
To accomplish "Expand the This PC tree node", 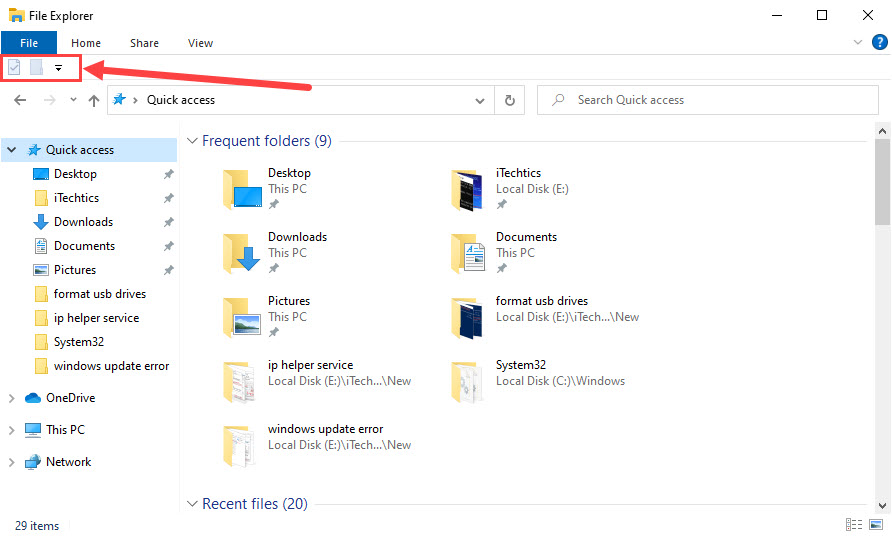I will (11, 430).
